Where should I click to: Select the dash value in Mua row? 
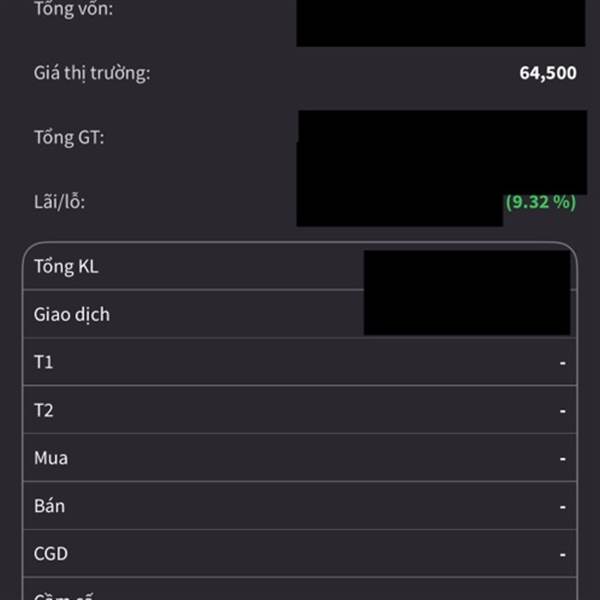[562, 458]
